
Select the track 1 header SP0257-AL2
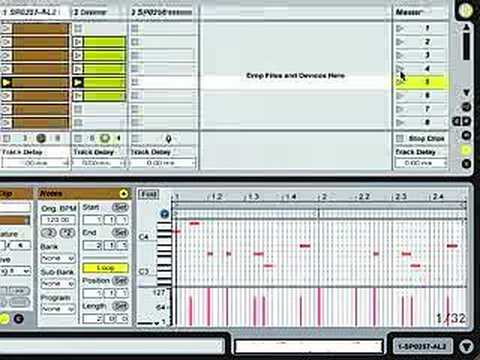(x=35, y=12)
